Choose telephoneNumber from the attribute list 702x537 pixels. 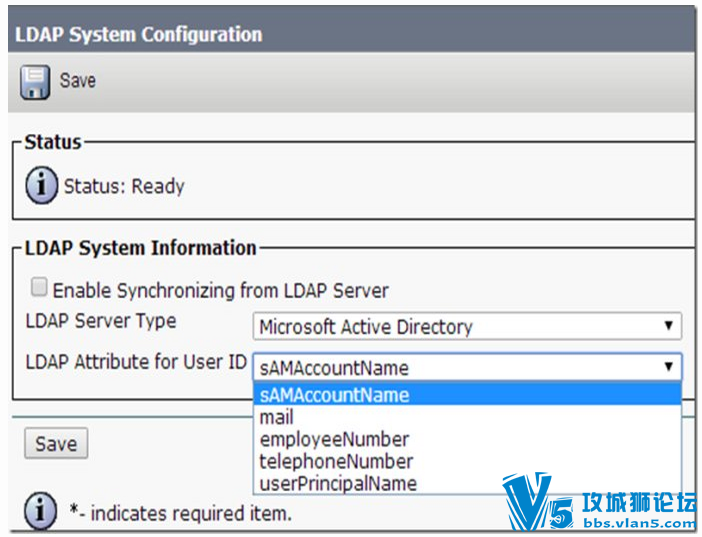coord(467,461)
